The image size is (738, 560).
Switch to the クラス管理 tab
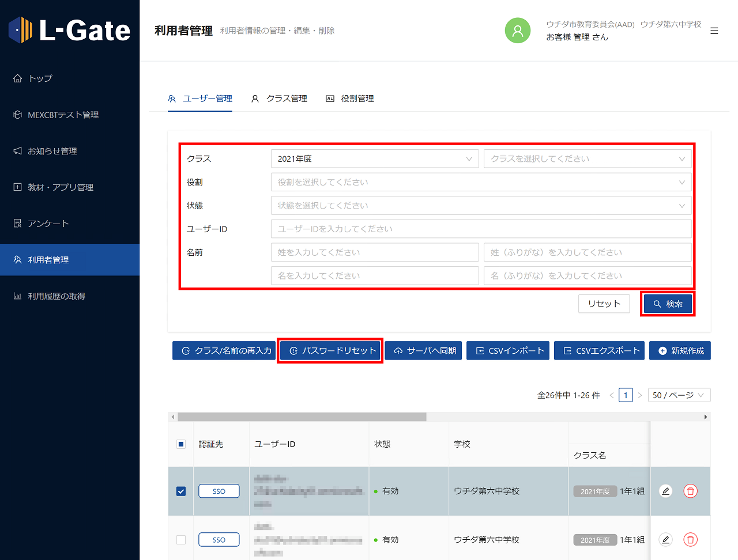pyautogui.click(x=279, y=99)
